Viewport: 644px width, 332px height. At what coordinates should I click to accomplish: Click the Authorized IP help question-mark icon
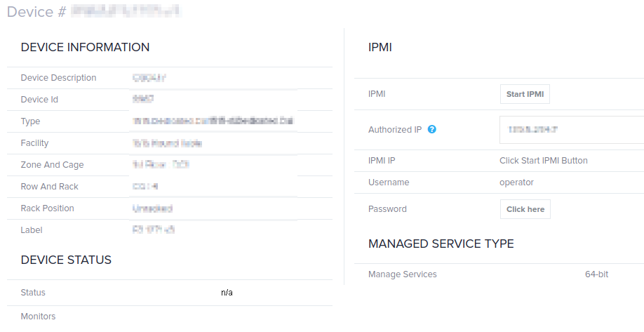click(431, 129)
